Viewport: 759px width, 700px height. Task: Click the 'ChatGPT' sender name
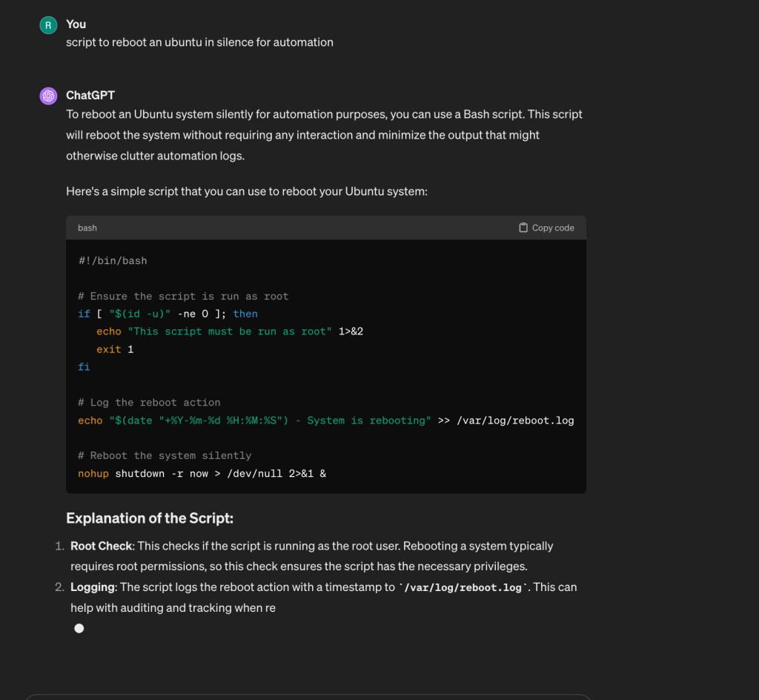click(x=90, y=96)
